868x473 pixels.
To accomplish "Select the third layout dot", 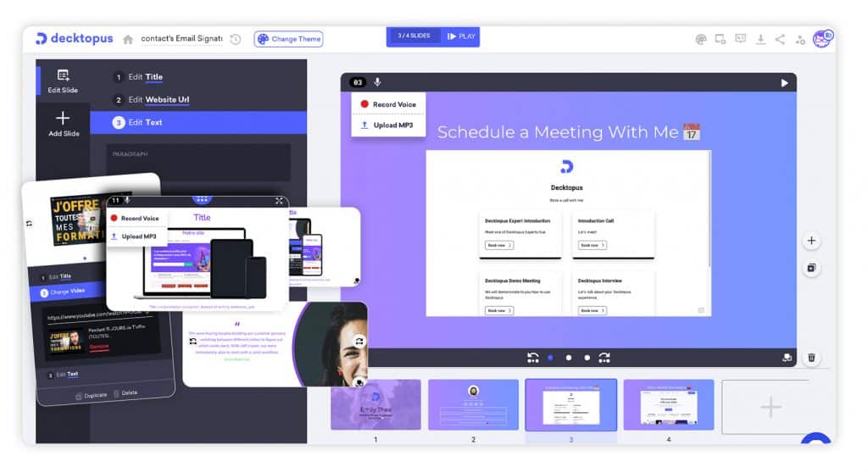I will click(587, 358).
